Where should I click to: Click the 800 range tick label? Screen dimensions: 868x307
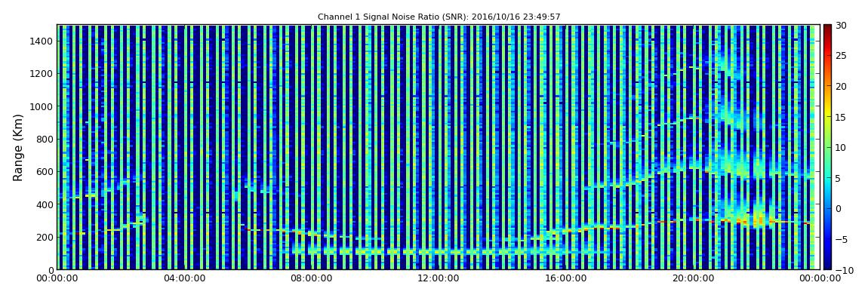pos(45,139)
